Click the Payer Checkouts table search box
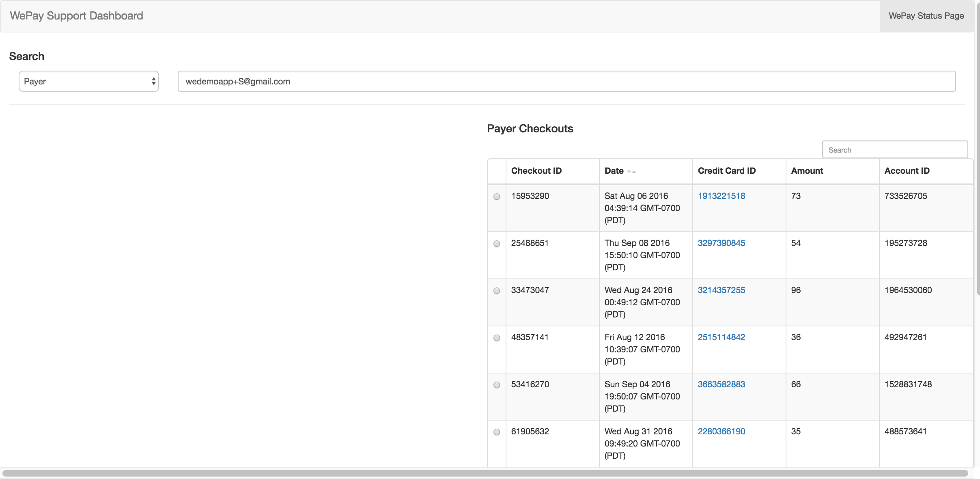980x479 pixels. (x=895, y=150)
